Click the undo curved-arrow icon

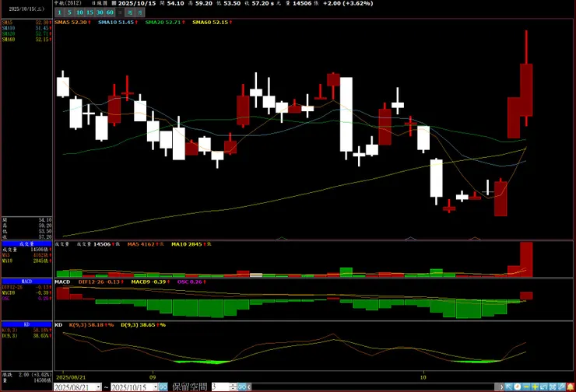[x=543, y=387]
